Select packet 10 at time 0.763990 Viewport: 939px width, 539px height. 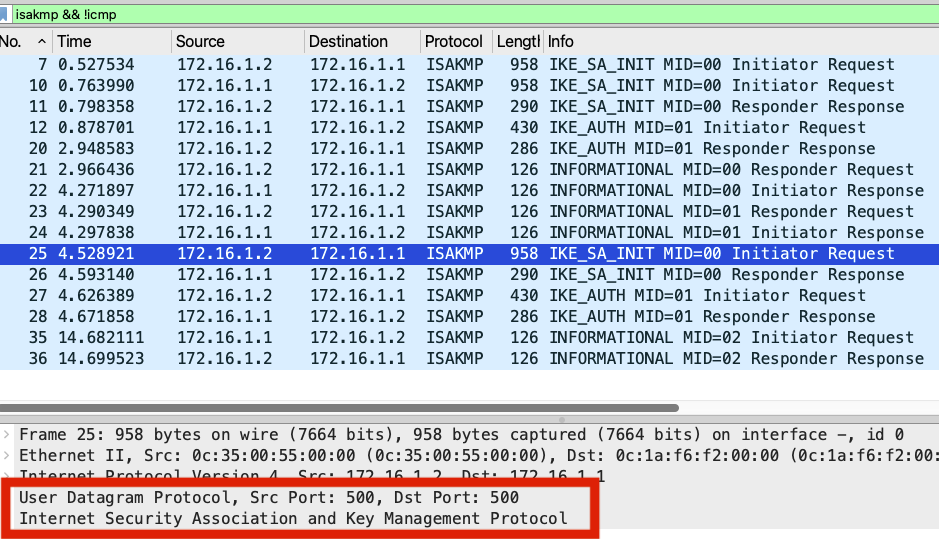coord(470,86)
